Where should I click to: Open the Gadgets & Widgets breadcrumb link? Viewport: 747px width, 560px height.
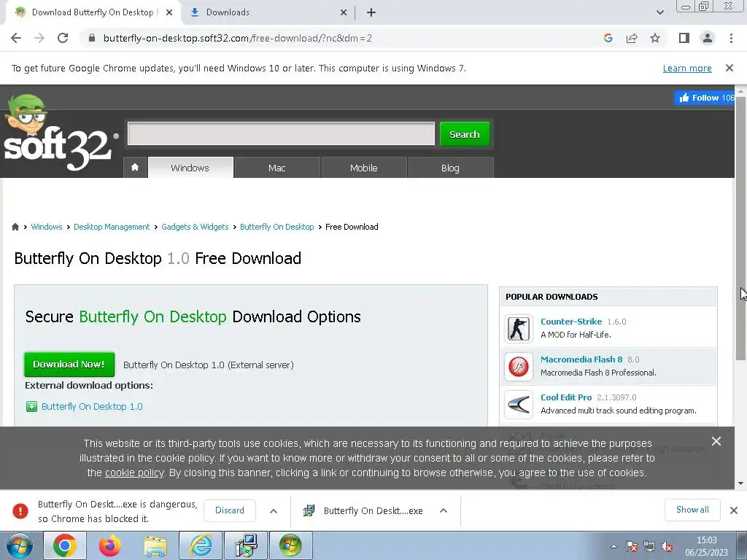pyautogui.click(x=195, y=227)
